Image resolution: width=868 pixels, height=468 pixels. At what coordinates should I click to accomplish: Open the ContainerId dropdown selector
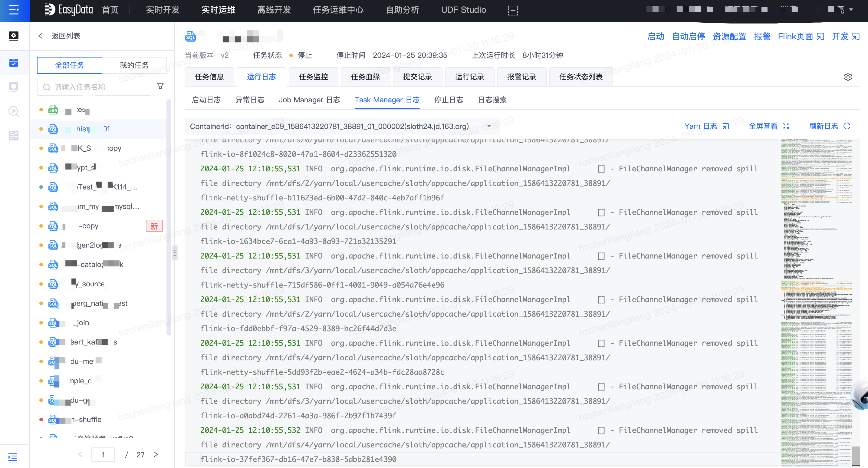[488, 126]
